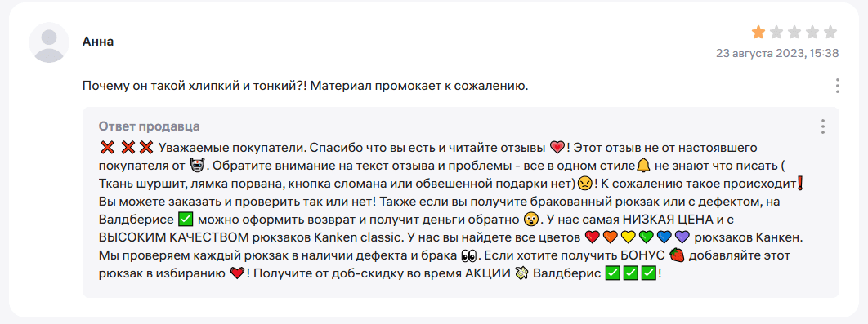
Task: Click the first red cross mark emoji
Action: click(x=107, y=147)
